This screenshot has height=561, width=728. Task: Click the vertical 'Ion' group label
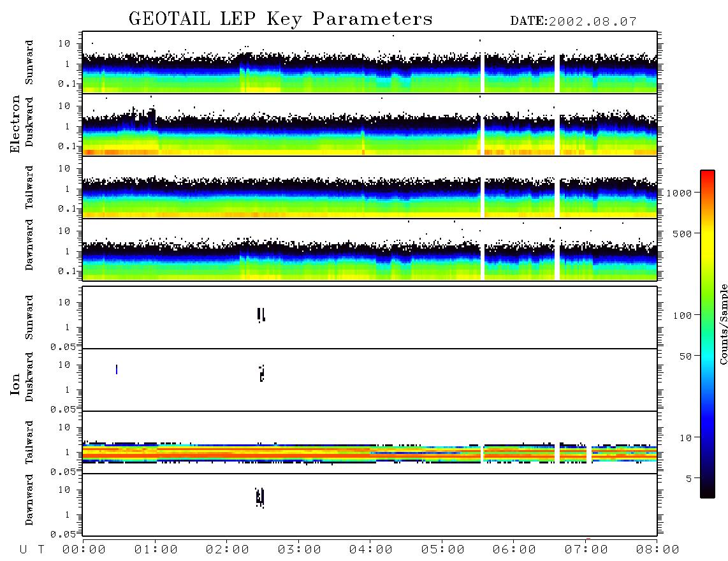15,384
